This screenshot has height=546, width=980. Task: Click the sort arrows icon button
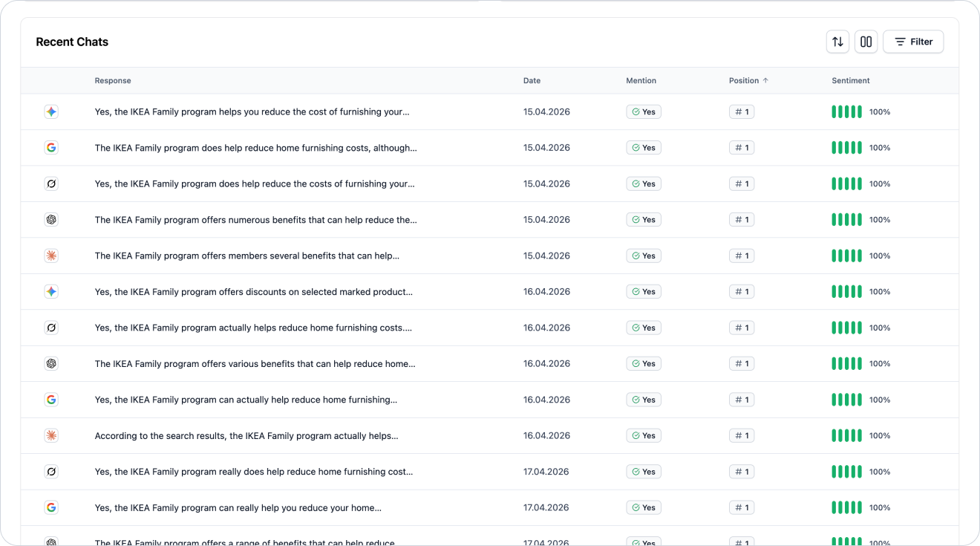point(837,42)
